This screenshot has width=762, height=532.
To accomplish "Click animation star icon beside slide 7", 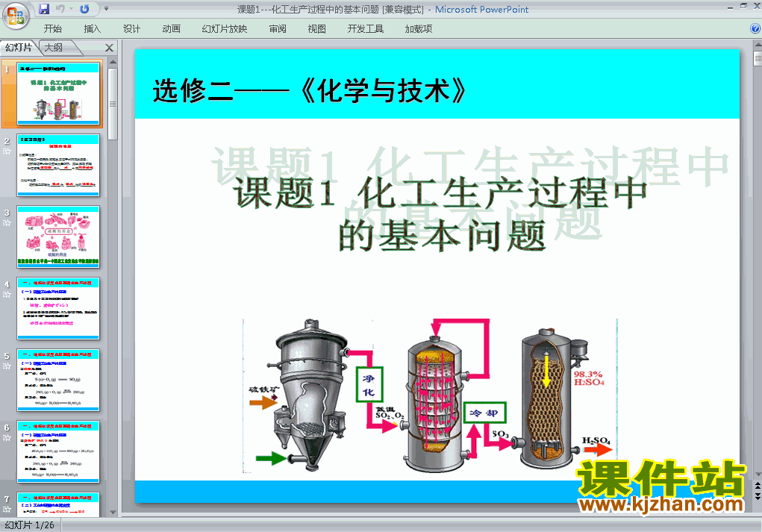I will pos(7,510).
